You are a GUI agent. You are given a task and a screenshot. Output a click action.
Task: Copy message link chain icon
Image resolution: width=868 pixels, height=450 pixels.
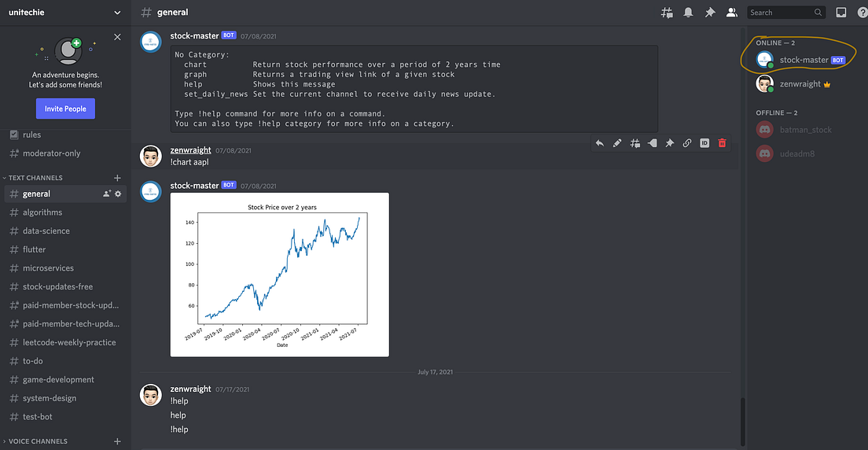pyautogui.click(x=687, y=143)
